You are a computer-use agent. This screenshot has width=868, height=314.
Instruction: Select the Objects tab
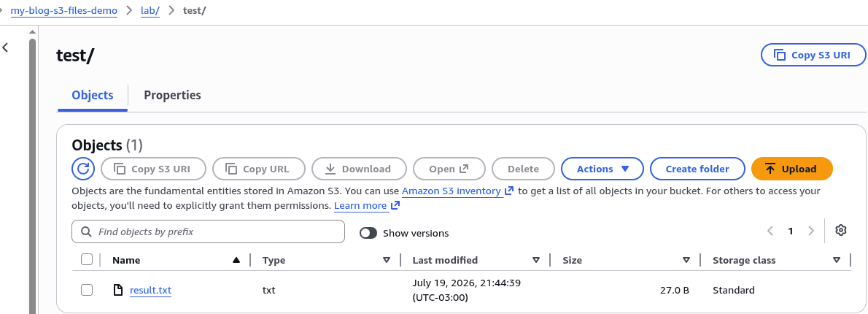coord(93,95)
